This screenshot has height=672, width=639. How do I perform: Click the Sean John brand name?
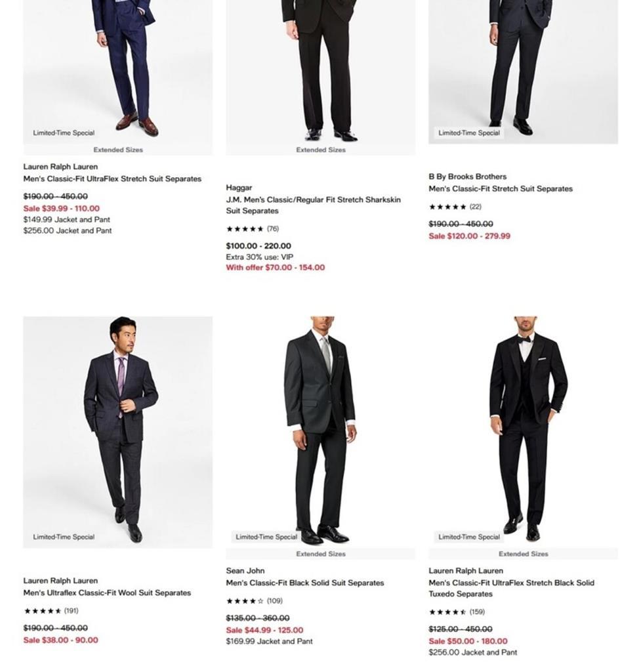coord(245,571)
